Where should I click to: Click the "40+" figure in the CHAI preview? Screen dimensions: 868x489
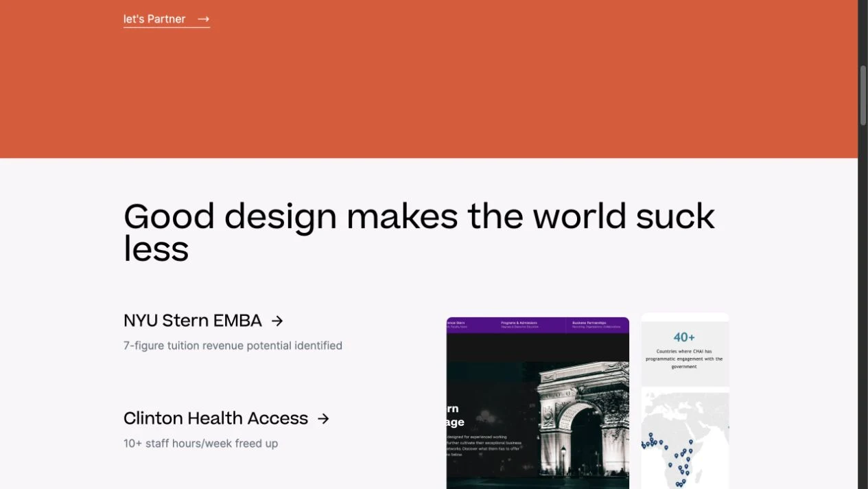[684, 337]
